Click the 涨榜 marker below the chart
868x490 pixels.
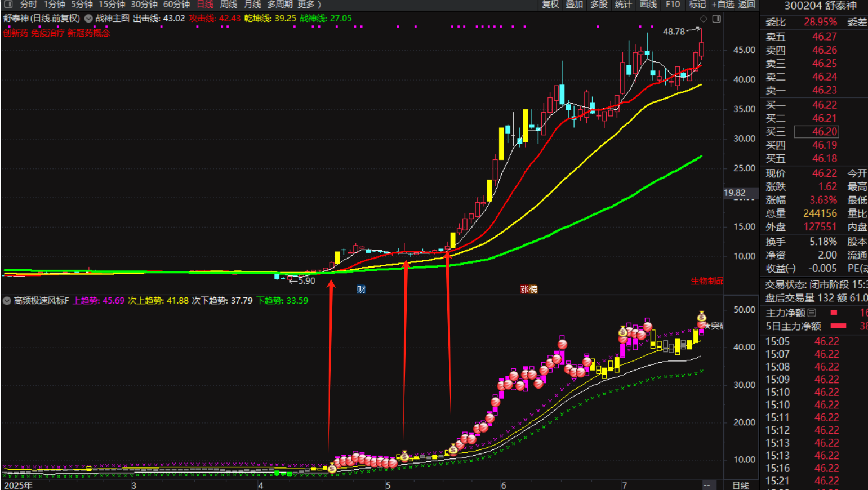(528, 289)
